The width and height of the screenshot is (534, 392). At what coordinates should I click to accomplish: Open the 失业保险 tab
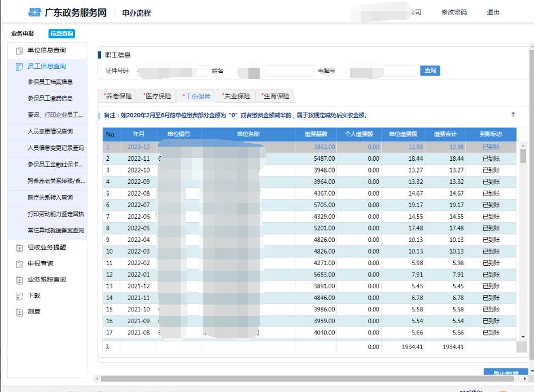point(235,96)
